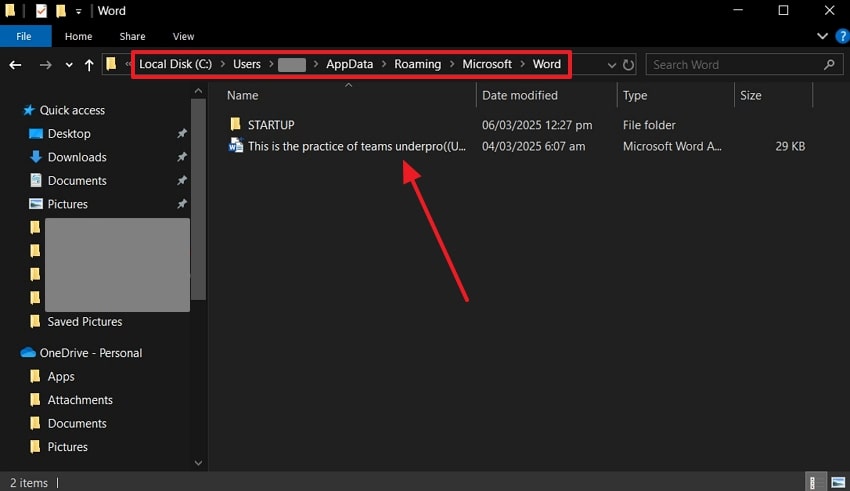The image size is (850, 491).
Task: Click the pin beside Quick access Pictures
Action: (182, 204)
